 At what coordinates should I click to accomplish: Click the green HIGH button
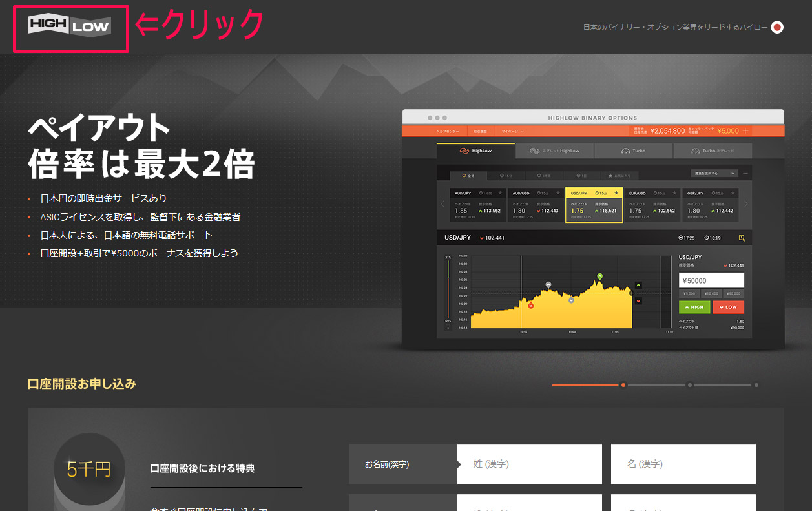click(x=694, y=307)
